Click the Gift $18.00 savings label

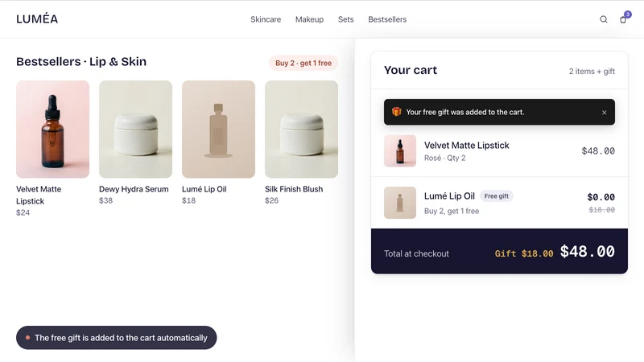(x=524, y=253)
